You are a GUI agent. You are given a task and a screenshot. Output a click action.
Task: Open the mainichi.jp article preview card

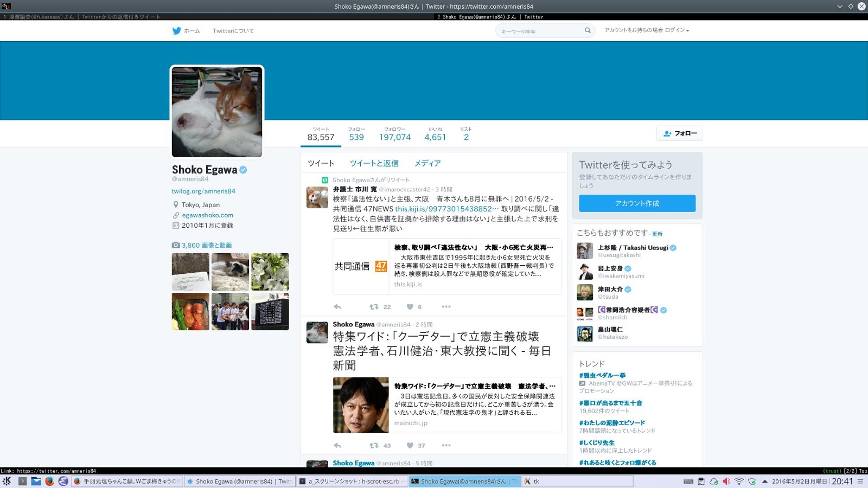pos(447,404)
